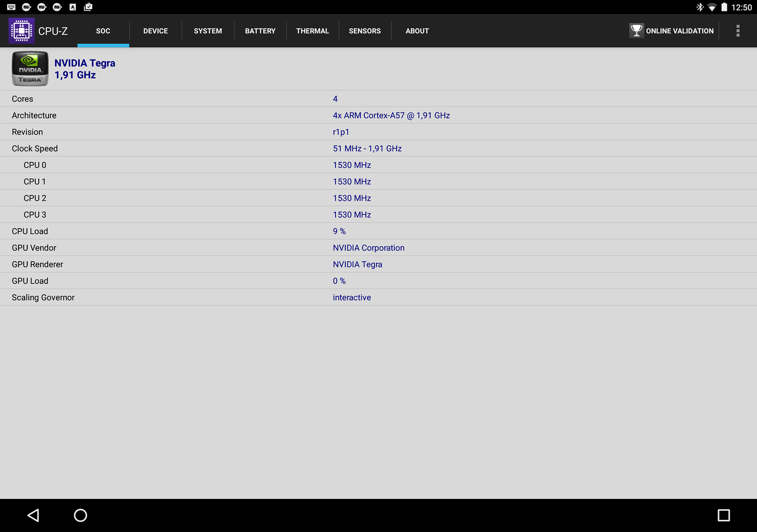Select the CPU 0 row label

tap(35, 165)
